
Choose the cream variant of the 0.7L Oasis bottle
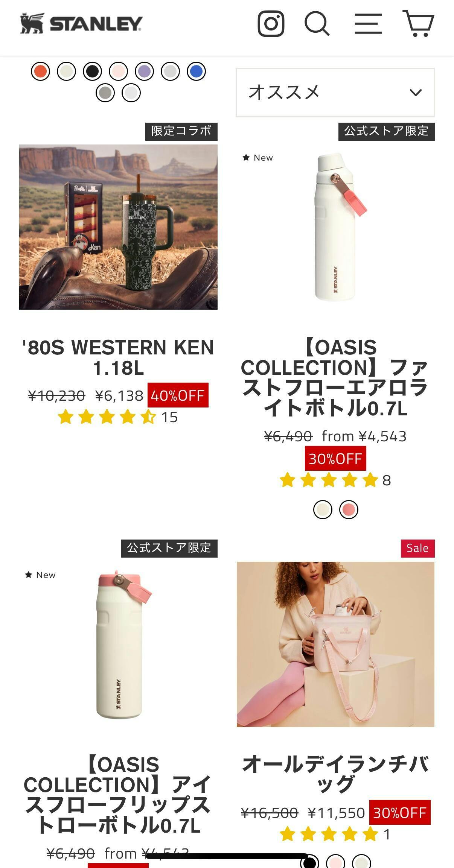(x=323, y=510)
